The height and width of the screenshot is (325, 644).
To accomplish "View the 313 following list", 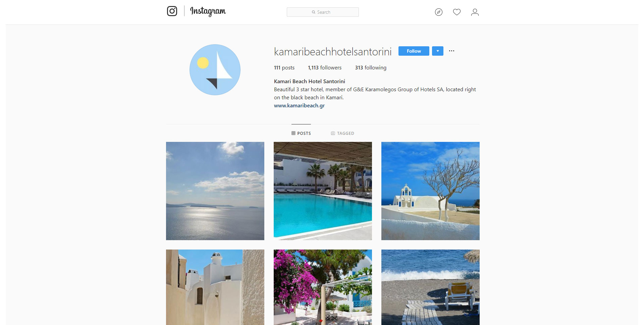I will 371,67.
